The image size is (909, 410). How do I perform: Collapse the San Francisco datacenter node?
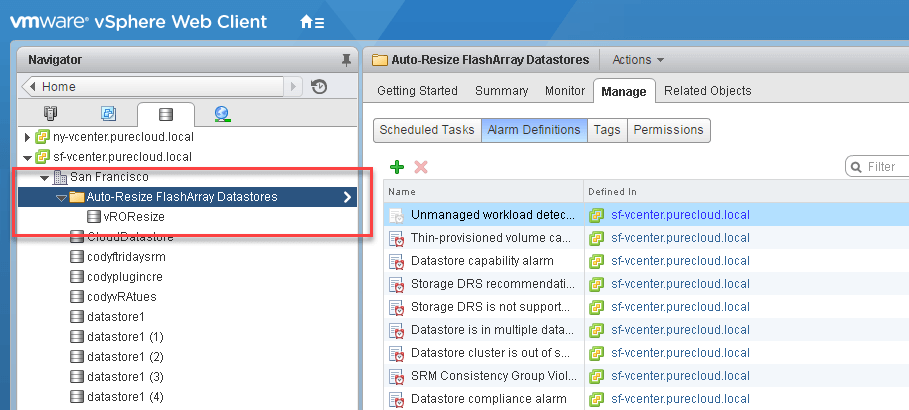pyautogui.click(x=45, y=177)
